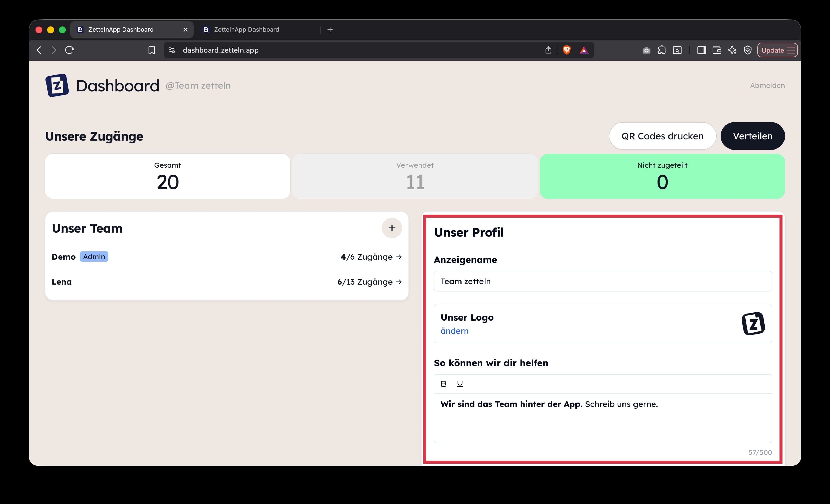Toggle bold formatting in editor
The width and height of the screenshot is (830, 504).
click(444, 384)
